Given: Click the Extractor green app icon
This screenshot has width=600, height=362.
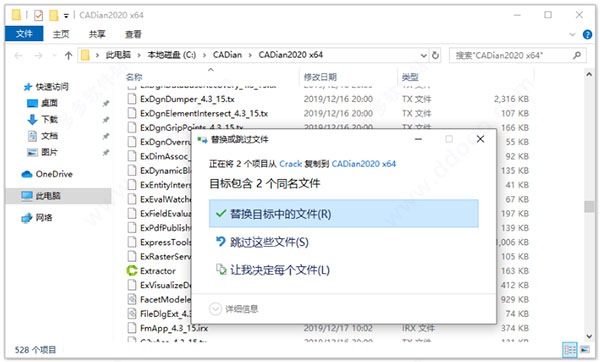Looking at the screenshot, I should pos(132,271).
